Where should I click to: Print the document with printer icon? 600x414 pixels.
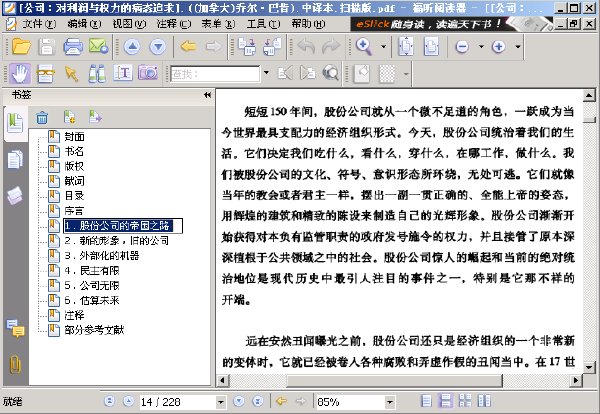coord(73,47)
